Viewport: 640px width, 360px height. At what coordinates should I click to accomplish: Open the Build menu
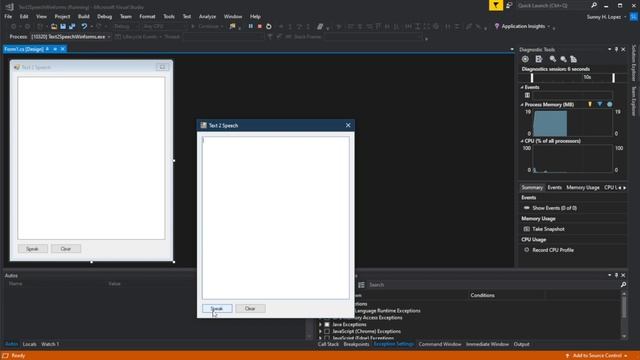coord(84,17)
